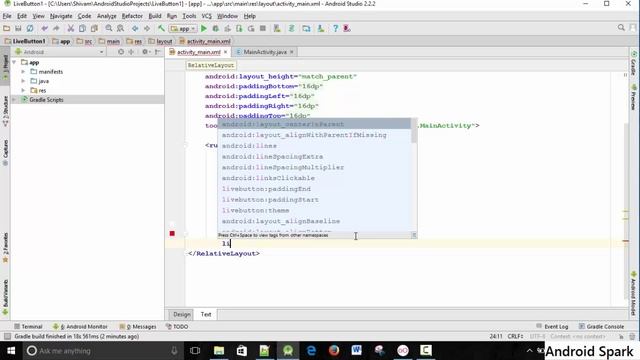
Task: Click the Redo arrow icon
Action: pos(56,28)
